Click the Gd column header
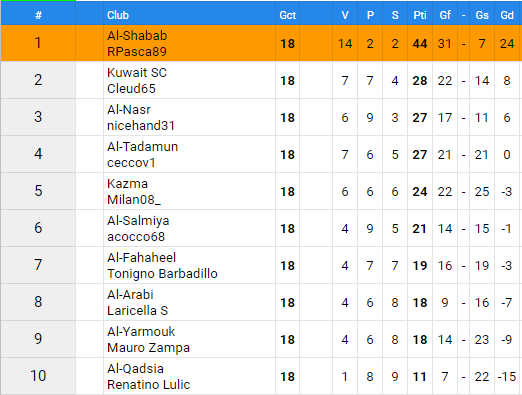Viewport: 522px width, 395px height. tap(507, 15)
